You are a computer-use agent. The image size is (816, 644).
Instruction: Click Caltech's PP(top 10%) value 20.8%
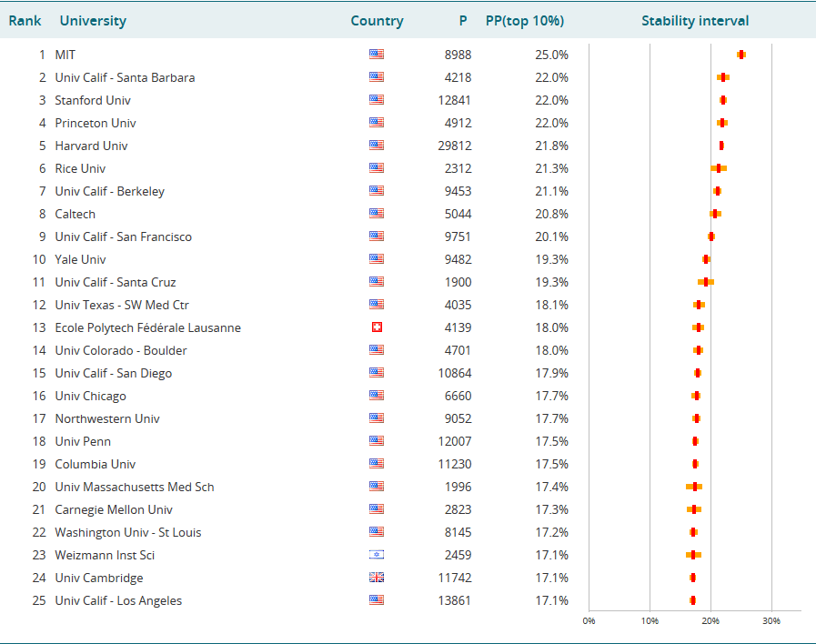tap(551, 214)
